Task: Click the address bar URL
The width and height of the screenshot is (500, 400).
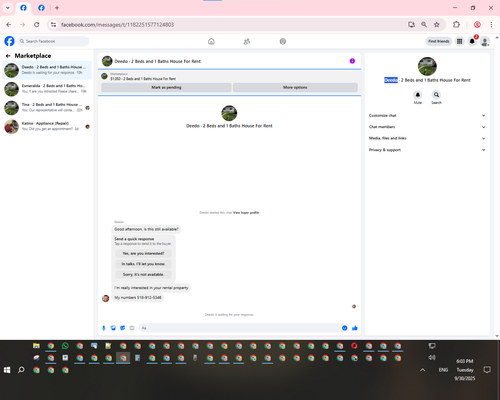Action: pos(117,25)
